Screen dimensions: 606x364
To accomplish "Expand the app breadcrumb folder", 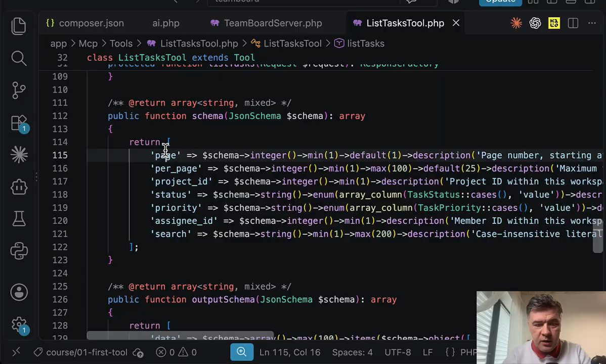I will [x=58, y=43].
